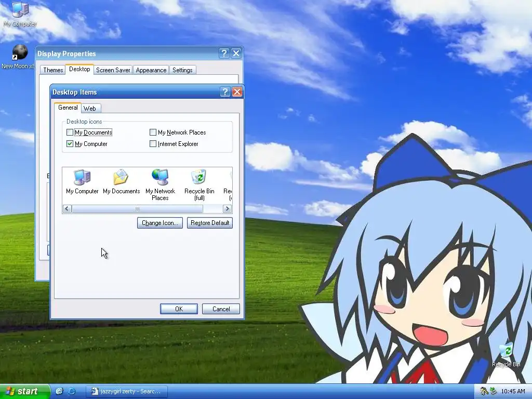This screenshot has width=532, height=399.
Task: Open Screen Saver tab in Display Properties
Action: (113, 70)
